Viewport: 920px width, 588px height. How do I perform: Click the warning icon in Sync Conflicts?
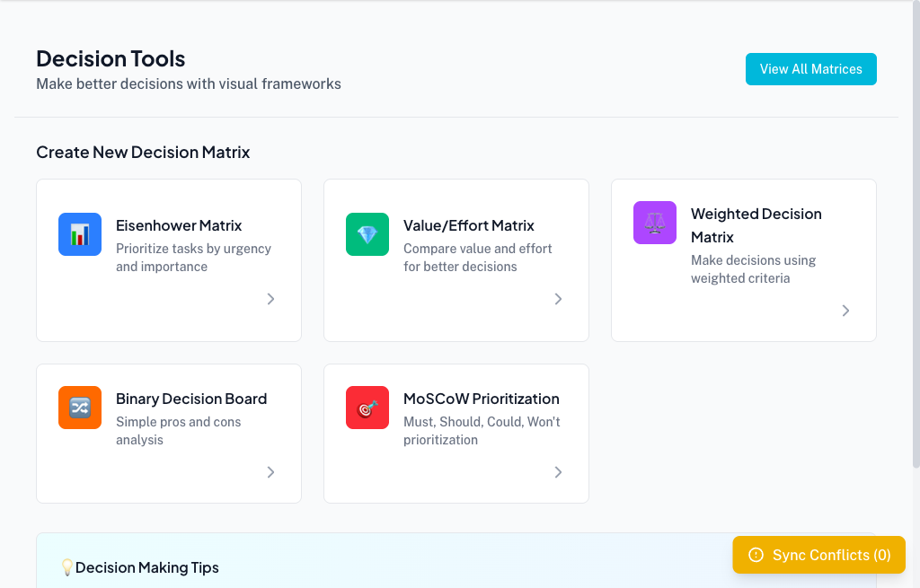pyautogui.click(x=756, y=555)
